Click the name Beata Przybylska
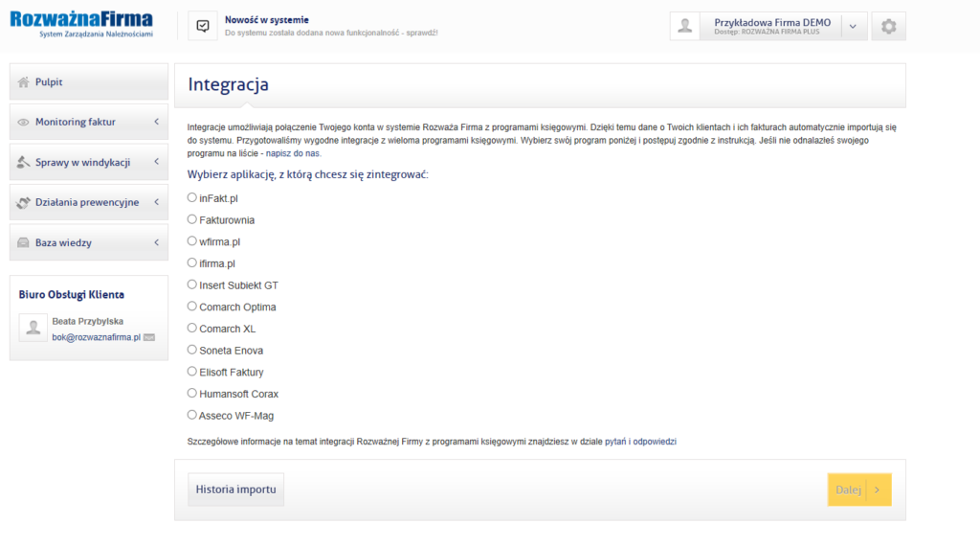The height and width of the screenshot is (546, 980). pos(87,322)
